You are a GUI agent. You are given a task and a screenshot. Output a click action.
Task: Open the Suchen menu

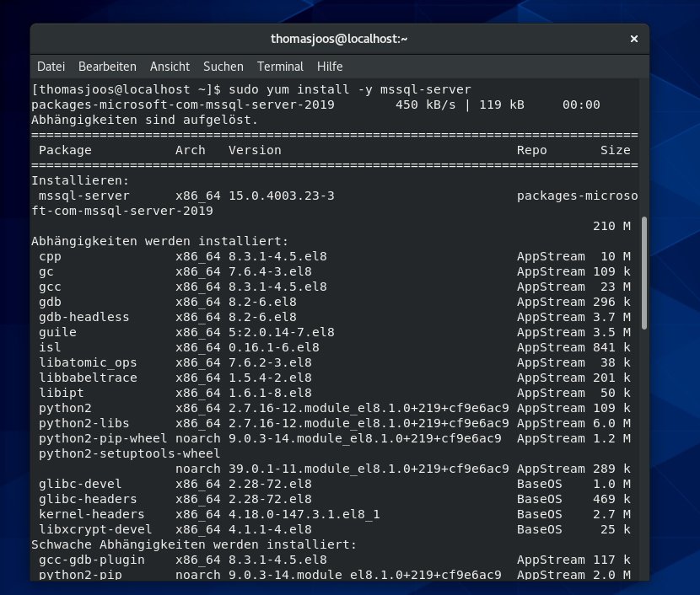(223, 67)
